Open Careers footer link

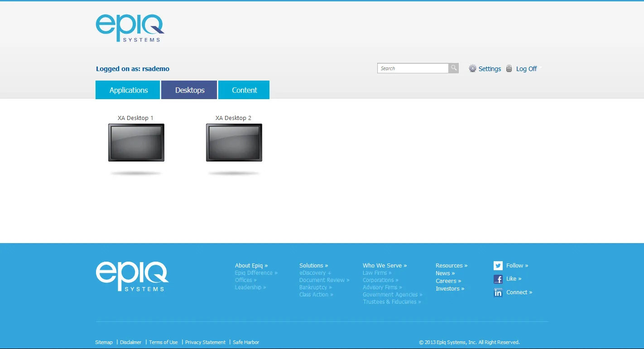(x=448, y=281)
